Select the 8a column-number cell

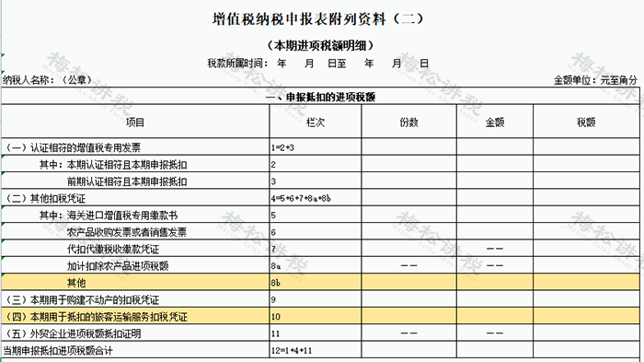point(316,265)
